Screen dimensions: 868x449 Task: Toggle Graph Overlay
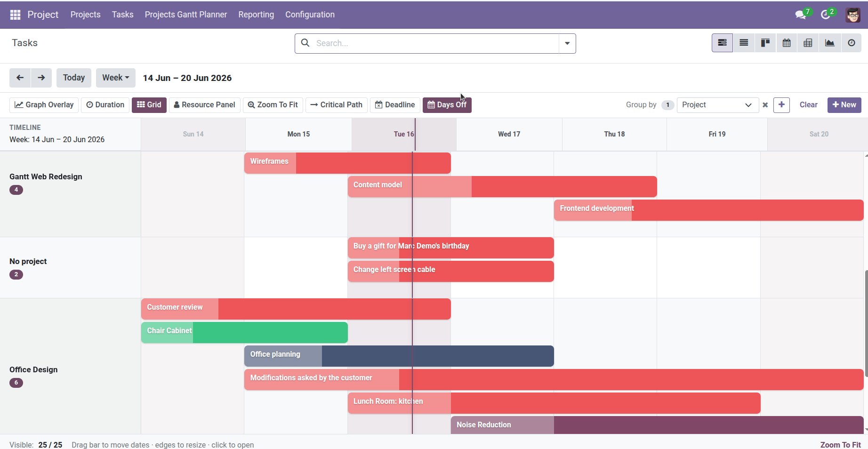coord(44,105)
